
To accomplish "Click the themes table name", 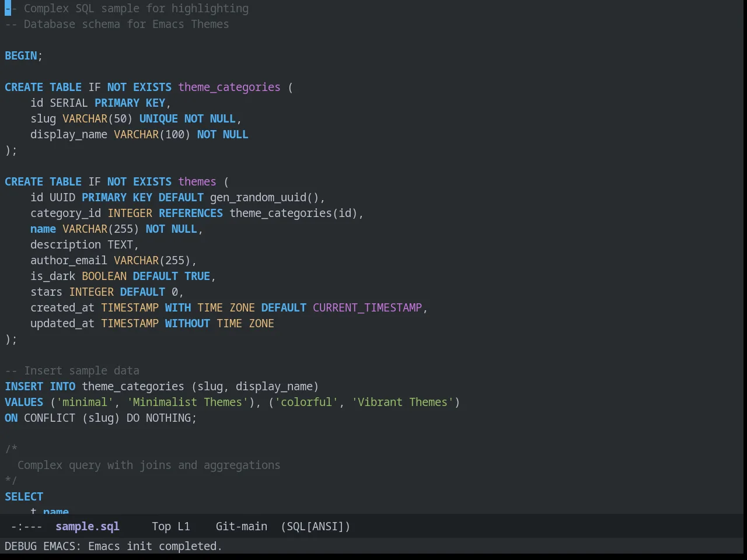I will tap(197, 181).
